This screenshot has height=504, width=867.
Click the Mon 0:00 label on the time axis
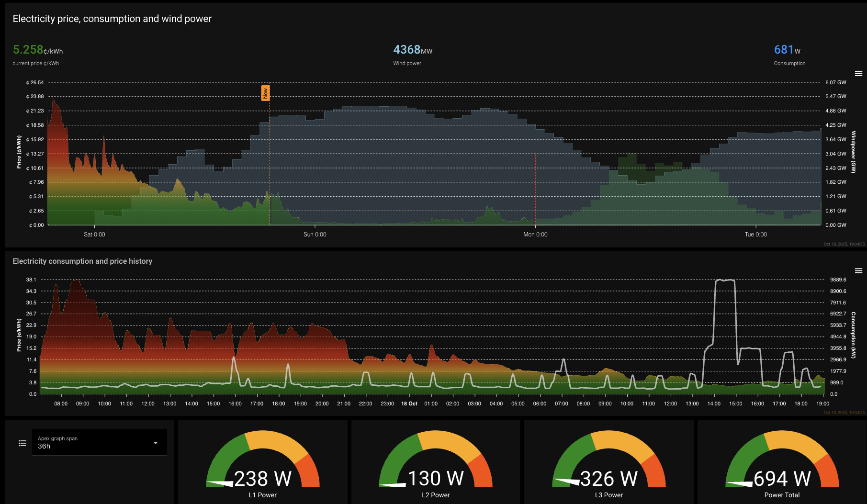(535, 235)
